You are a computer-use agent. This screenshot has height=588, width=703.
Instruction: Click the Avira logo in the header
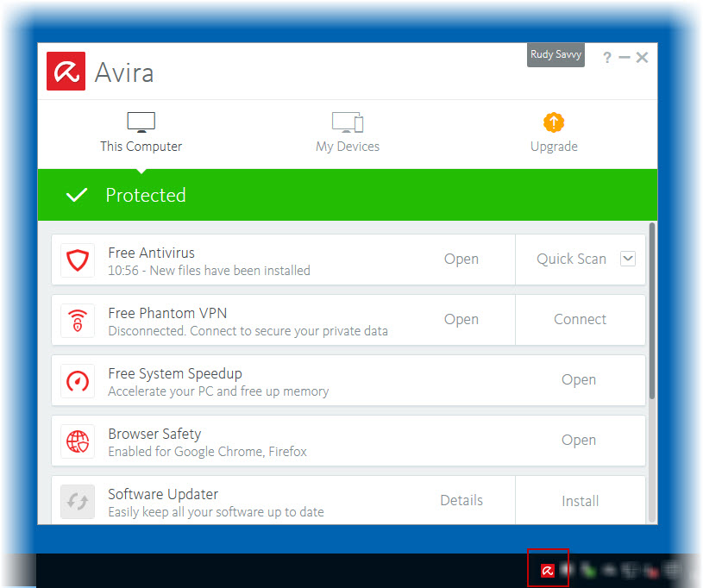[x=66, y=72]
